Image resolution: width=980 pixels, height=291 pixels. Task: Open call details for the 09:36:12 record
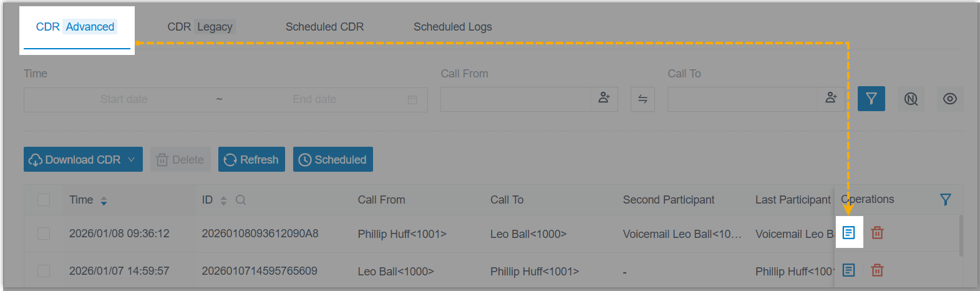[848, 233]
